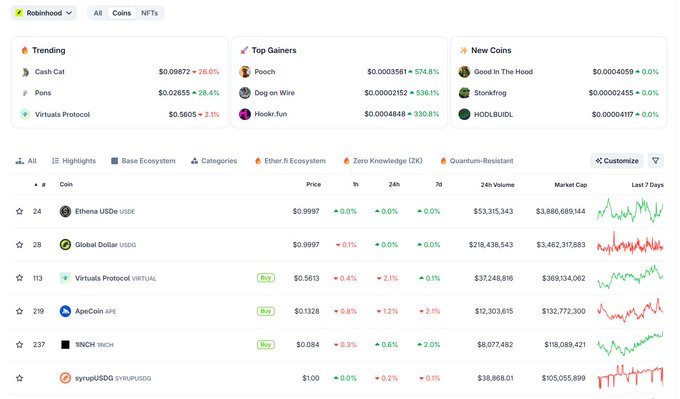The width and height of the screenshot is (680, 399).
Task: Click the Pooch coin icon
Action: 245,72
